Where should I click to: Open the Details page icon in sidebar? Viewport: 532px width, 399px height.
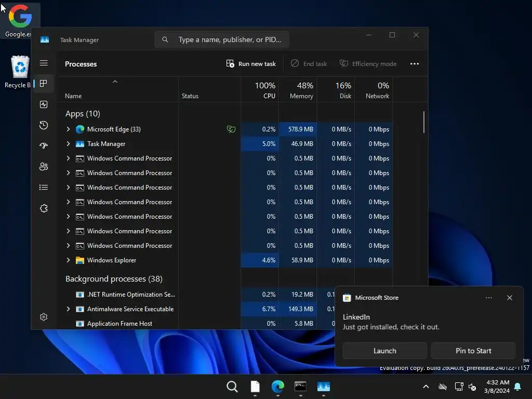click(x=44, y=187)
